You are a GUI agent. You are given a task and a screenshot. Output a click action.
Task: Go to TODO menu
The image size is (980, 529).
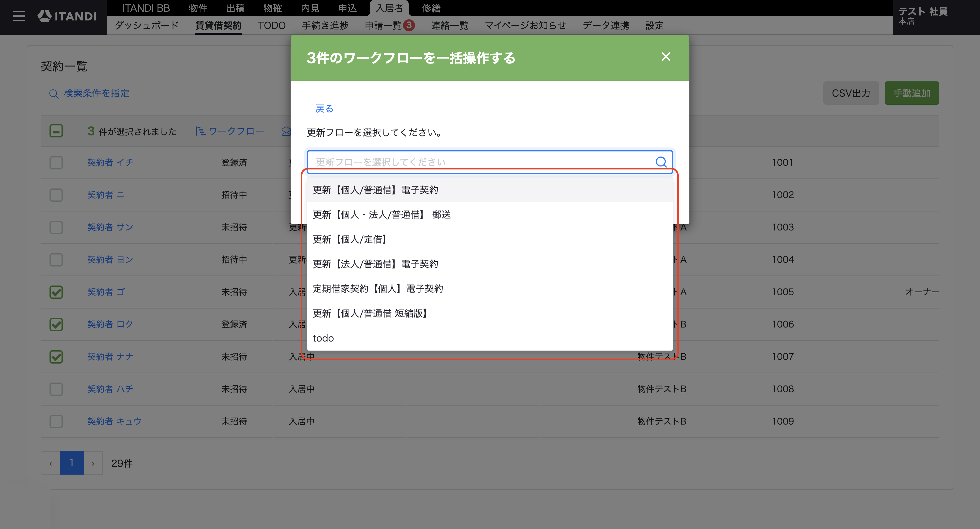click(272, 25)
